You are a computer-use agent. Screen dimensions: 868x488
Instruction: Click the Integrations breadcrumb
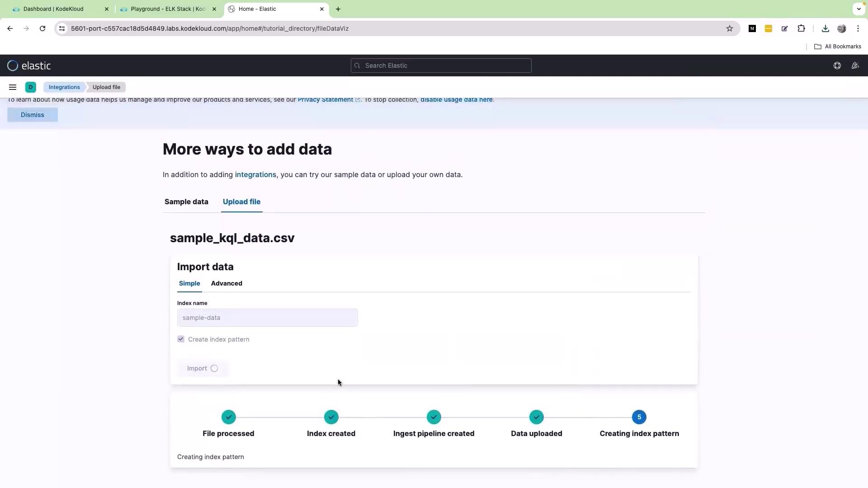coord(64,87)
